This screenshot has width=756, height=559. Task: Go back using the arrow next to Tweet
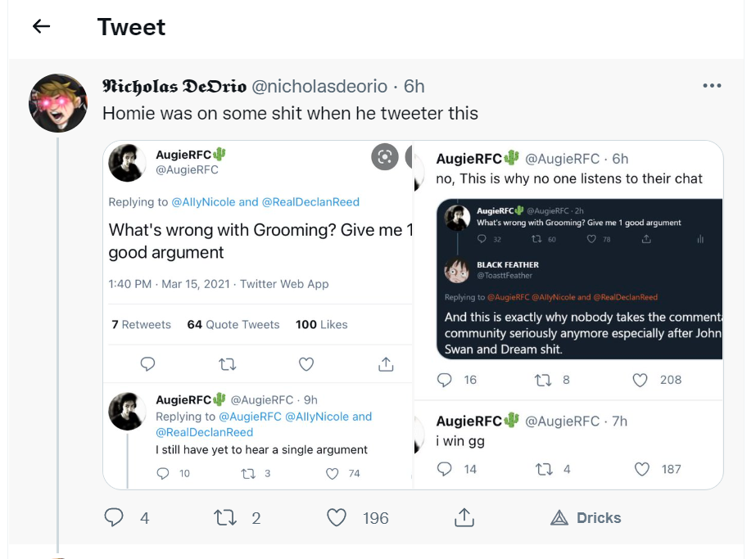click(42, 26)
